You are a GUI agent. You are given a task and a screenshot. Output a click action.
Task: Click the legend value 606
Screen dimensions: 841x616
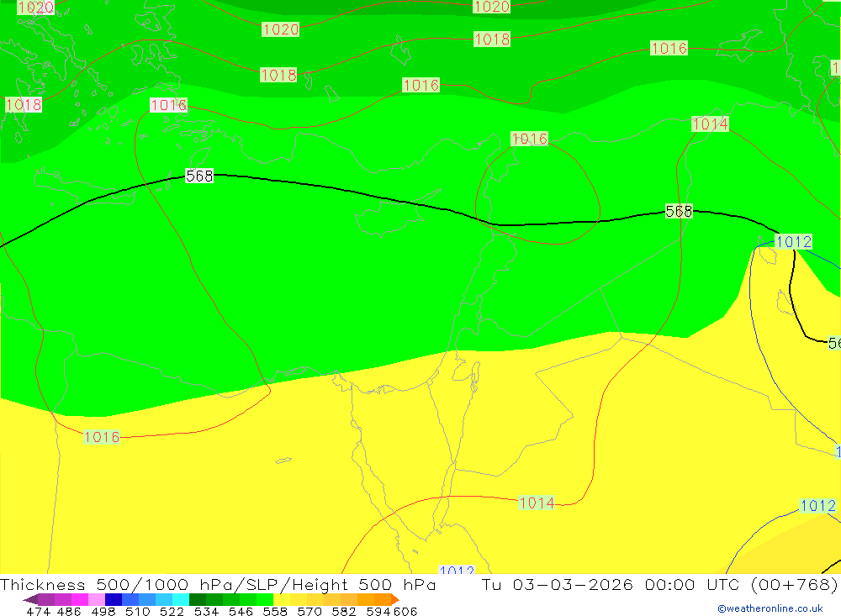click(x=405, y=611)
